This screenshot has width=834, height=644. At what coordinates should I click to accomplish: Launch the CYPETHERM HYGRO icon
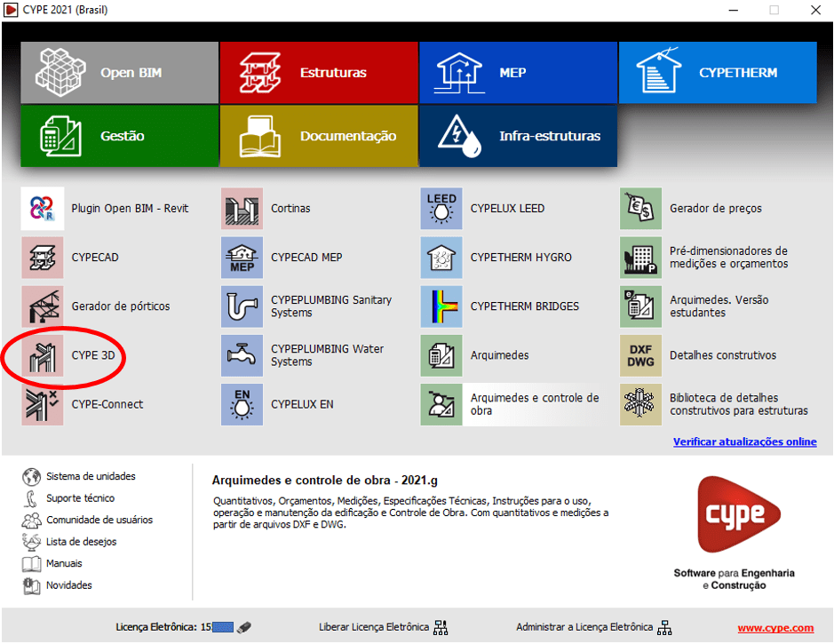pos(441,258)
